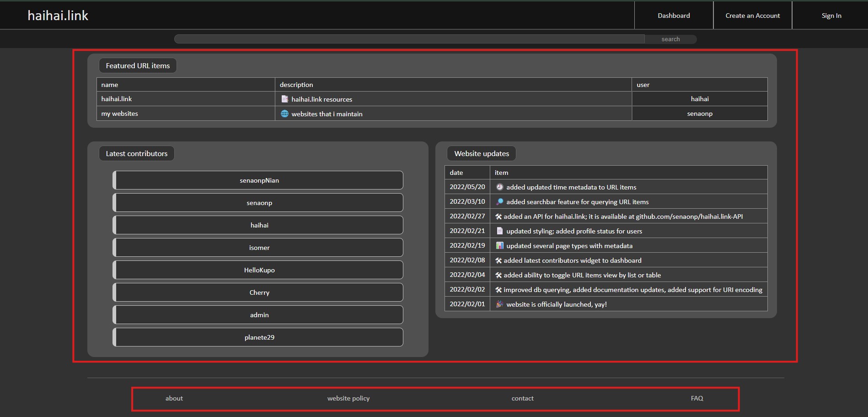Image resolution: width=868 pixels, height=417 pixels.
Task: Open HelloKupo contributor profile
Action: 259,270
